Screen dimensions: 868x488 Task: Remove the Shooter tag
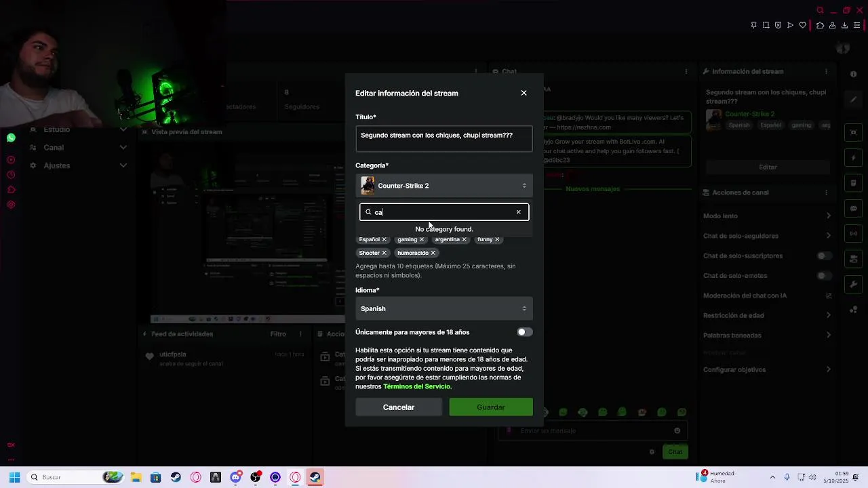pyautogui.click(x=384, y=253)
